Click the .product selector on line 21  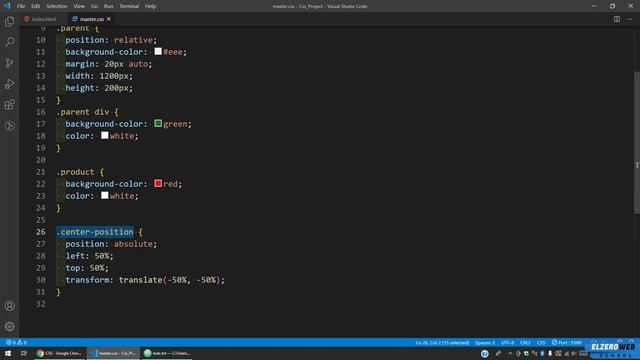76,172
